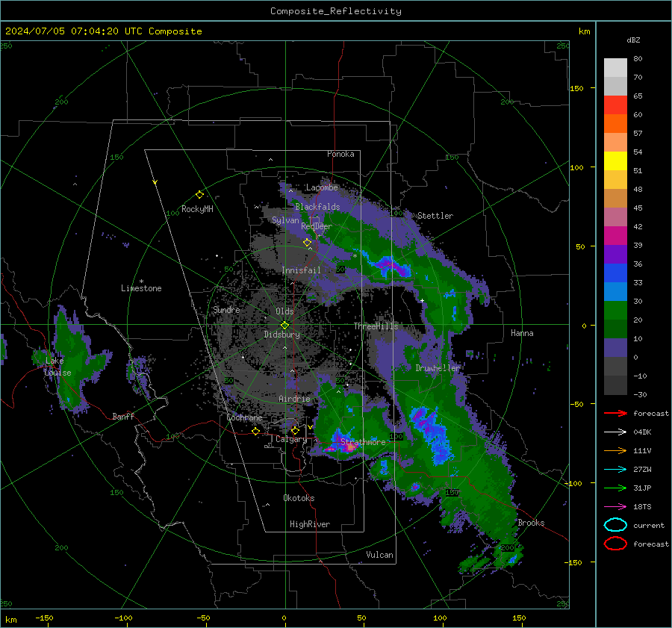Click the green echo over Lake Louise

73,360
